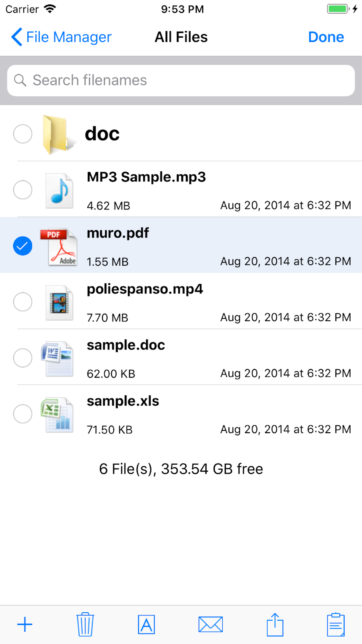The width and height of the screenshot is (362, 644).
Task: Select the circle next to sample.doc
Action: pyautogui.click(x=23, y=358)
